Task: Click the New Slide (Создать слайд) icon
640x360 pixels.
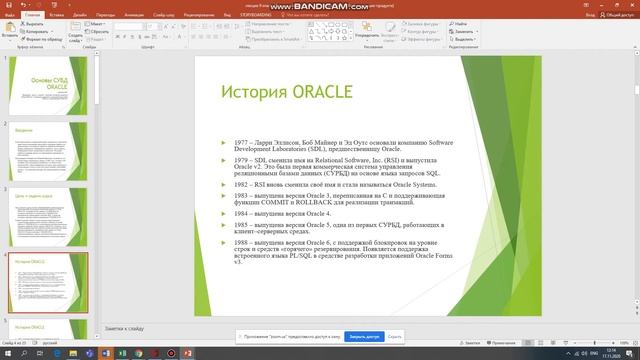Action: 75,28
